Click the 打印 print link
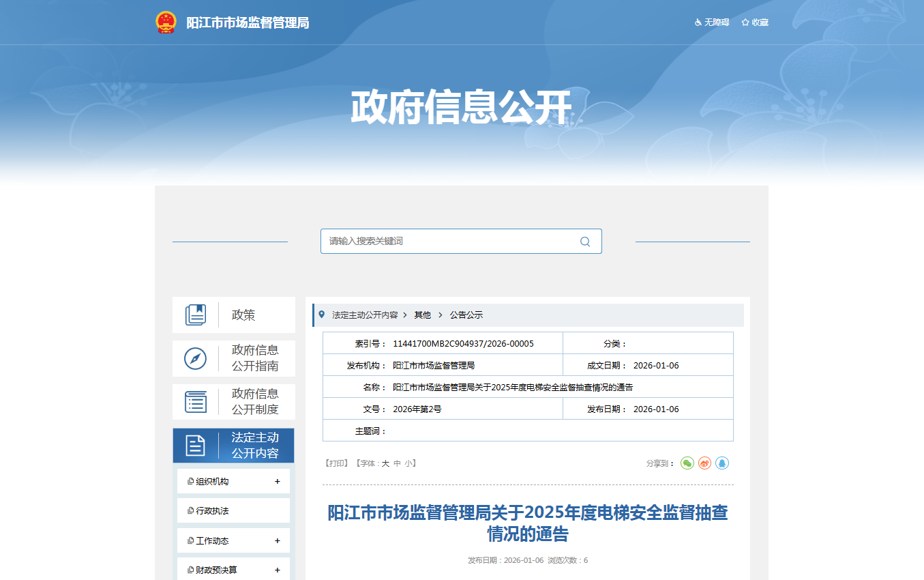The width and height of the screenshot is (924, 580). click(337, 463)
